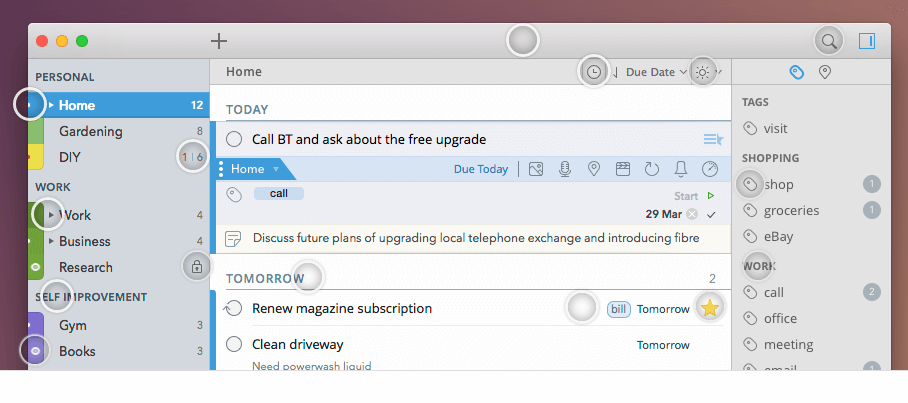Screen dimensions: 908x403
Task: Set a location with the pin icon
Action: tap(594, 169)
